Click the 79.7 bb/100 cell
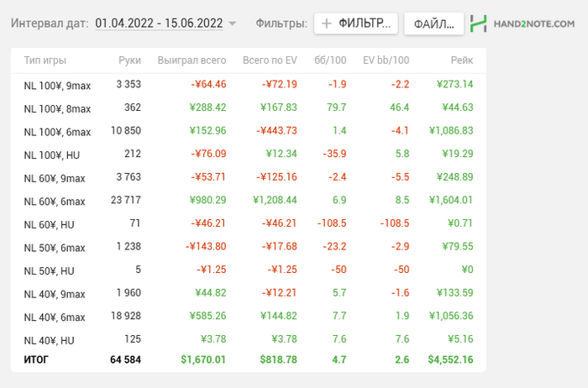 tap(336, 107)
